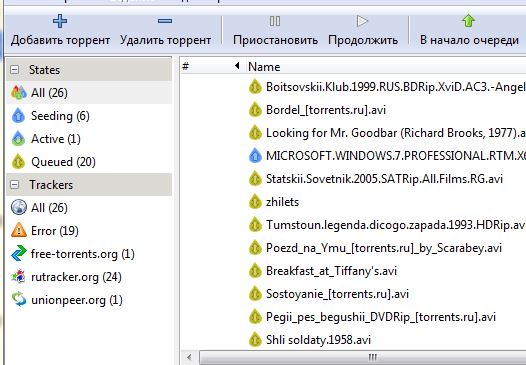The width and height of the screenshot is (526, 365).
Task: Select Sostoyanie_[torrents.ru].avi row
Action: point(353,294)
